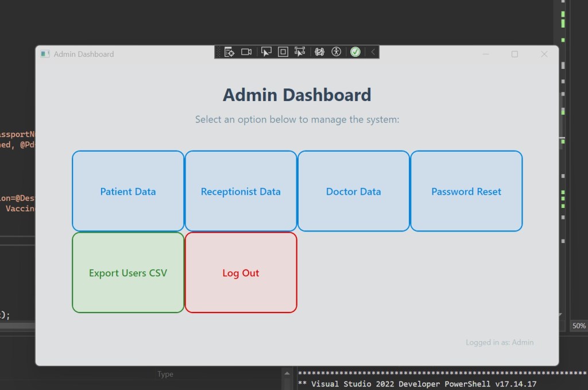Open Receptionist Data section
588x390 pixels.
[241, 191]
